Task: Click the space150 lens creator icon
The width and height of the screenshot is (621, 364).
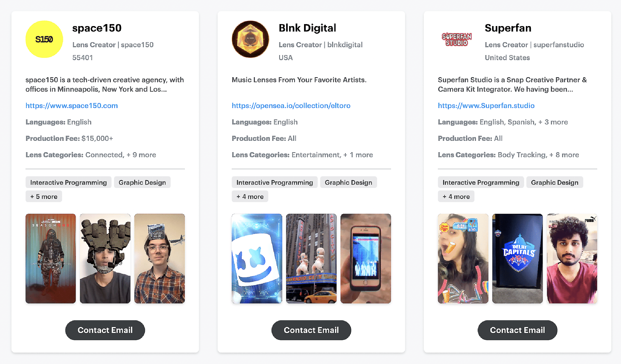Action: [x=44, y=40]
